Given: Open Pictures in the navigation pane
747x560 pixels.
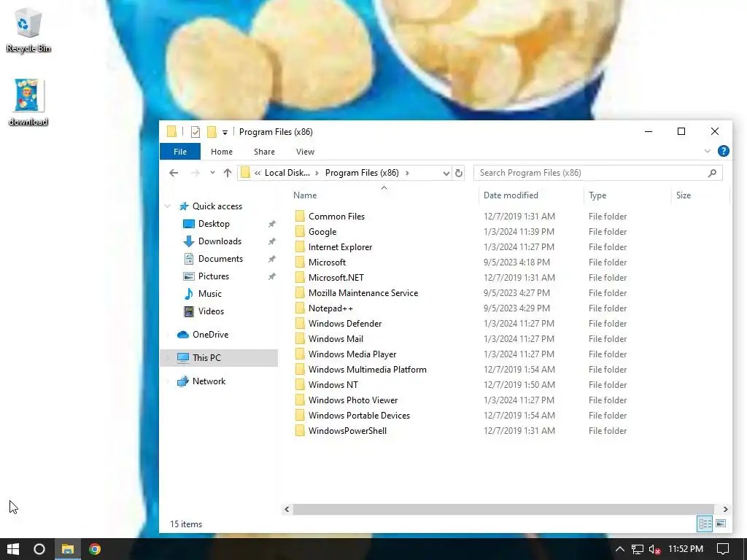Looking at the screenshot, I should [x=213, y=276].
